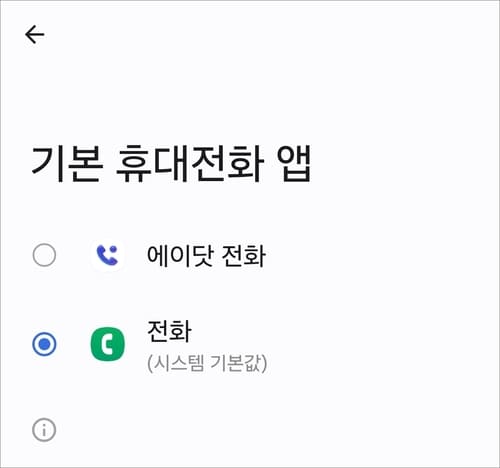Tap the 기본 휴대전화 앱 title
Image resolution: width=500 pixels, height=468 pixels.
171,164
